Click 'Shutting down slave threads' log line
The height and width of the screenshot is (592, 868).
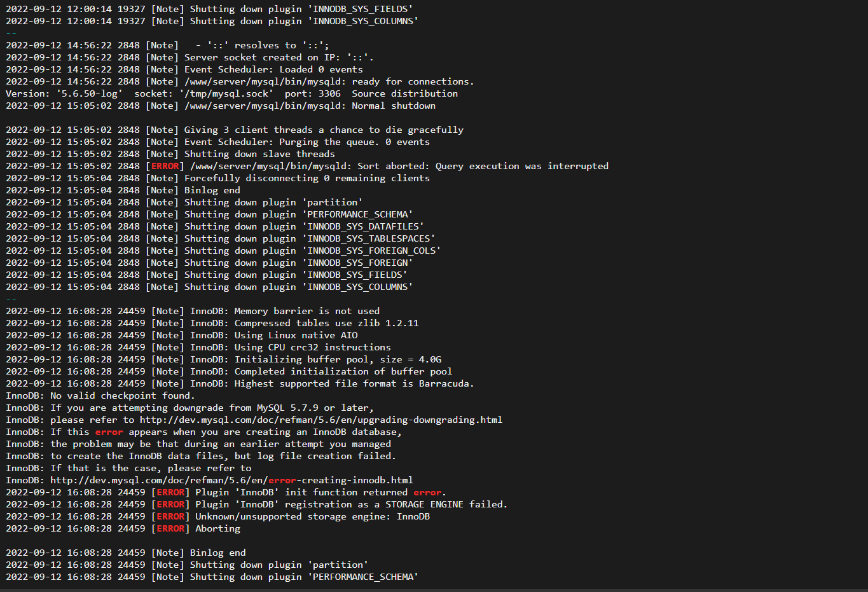(259, 154)
